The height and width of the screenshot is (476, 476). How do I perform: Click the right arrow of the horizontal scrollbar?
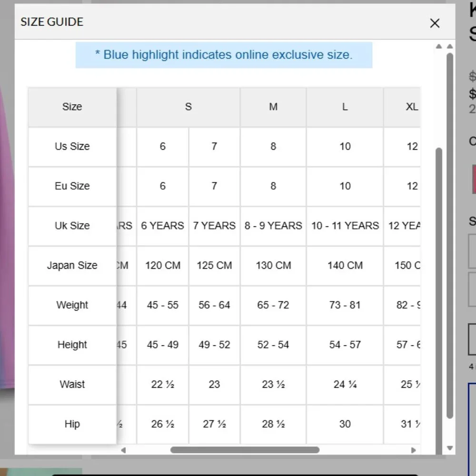(x=414, y=450)
